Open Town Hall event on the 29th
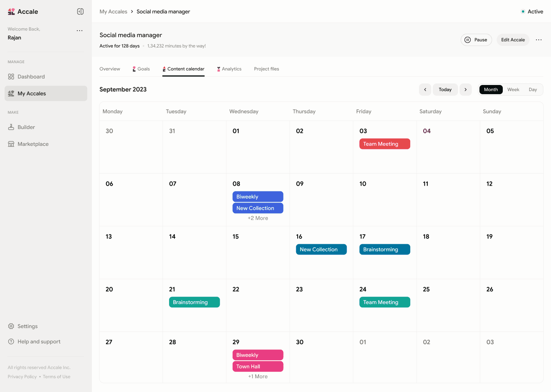This screenshot has height=392, width=551. pyautogui.click(x=258, y=367)
